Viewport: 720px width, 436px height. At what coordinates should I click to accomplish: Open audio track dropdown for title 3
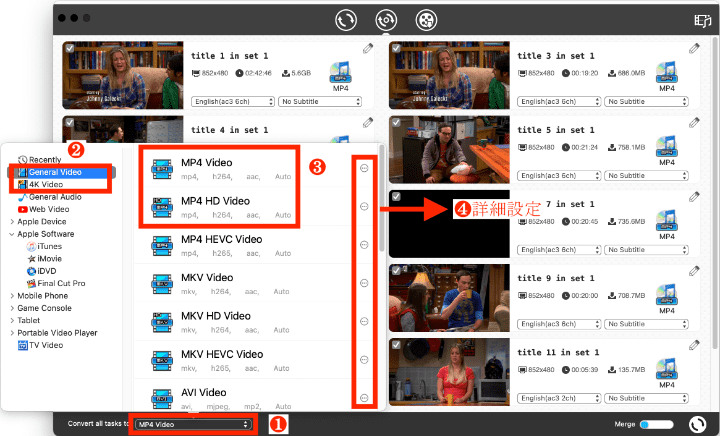(559, 101)
